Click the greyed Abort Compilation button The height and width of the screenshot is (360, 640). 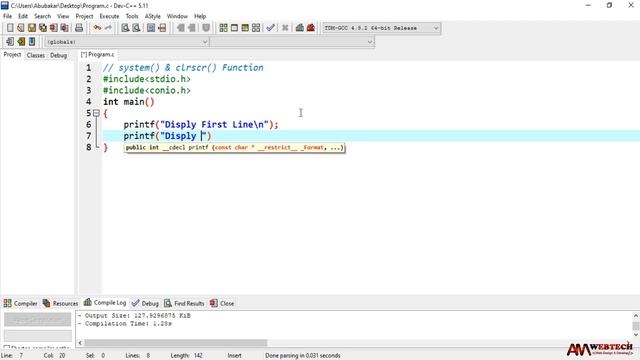(x=38, y=320)
